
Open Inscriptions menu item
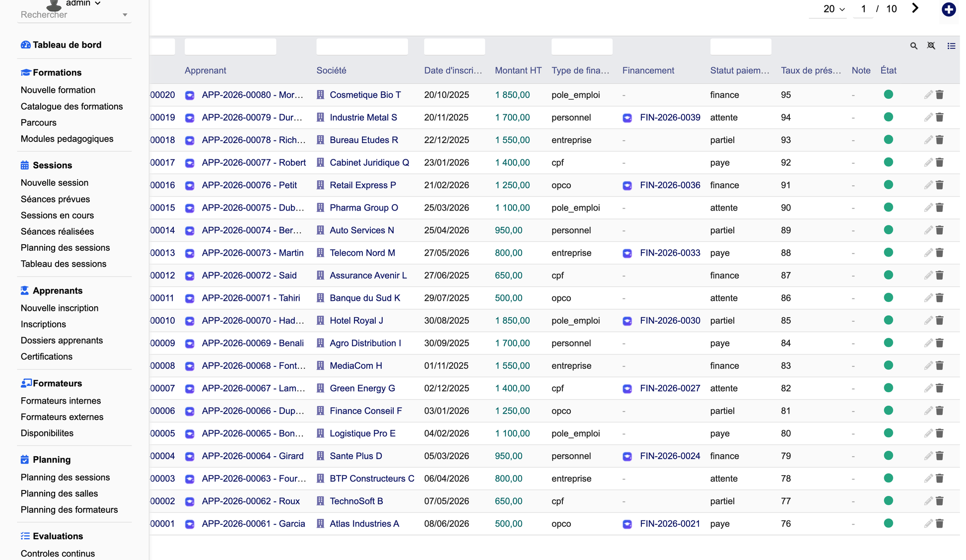click(43, 324)
